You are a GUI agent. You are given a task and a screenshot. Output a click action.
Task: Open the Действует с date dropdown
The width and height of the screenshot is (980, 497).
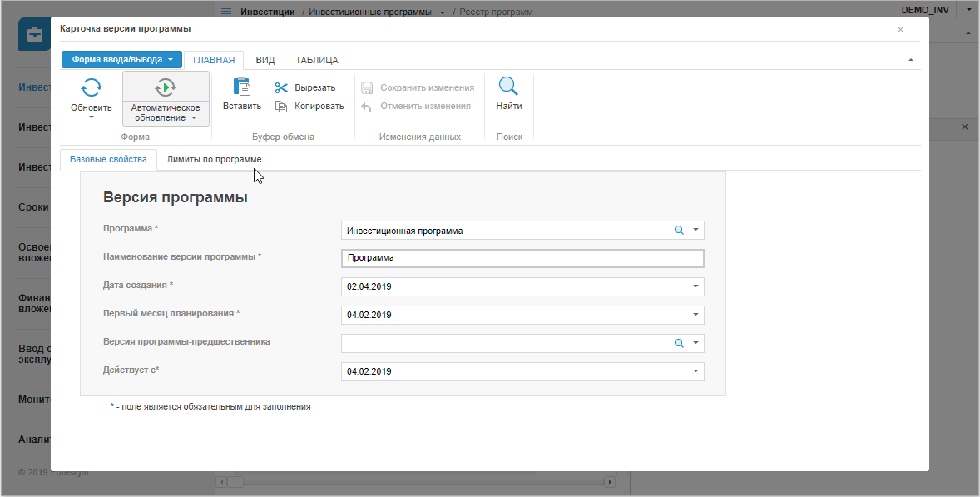pyautogui.click(x=695, y=371)
